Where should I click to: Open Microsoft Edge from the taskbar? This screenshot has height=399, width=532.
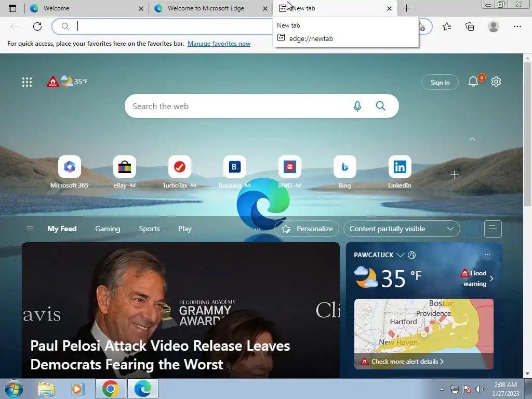[x=142, y=389]
